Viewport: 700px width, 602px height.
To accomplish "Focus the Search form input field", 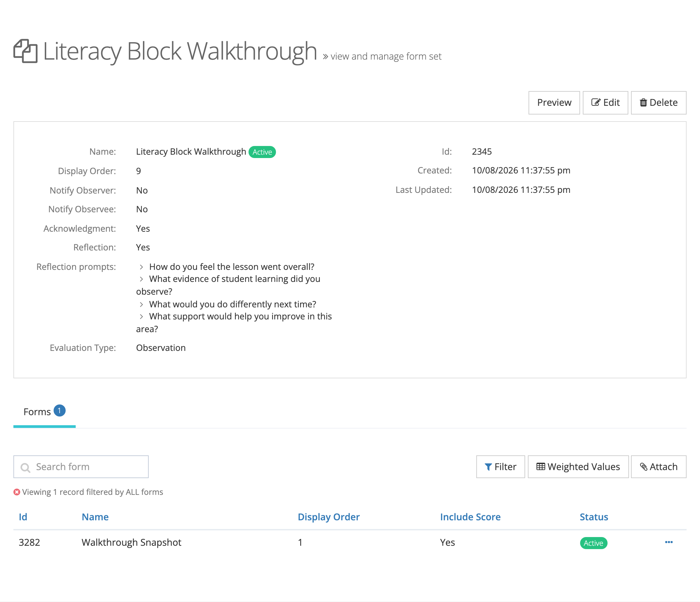I will point(81,467).
